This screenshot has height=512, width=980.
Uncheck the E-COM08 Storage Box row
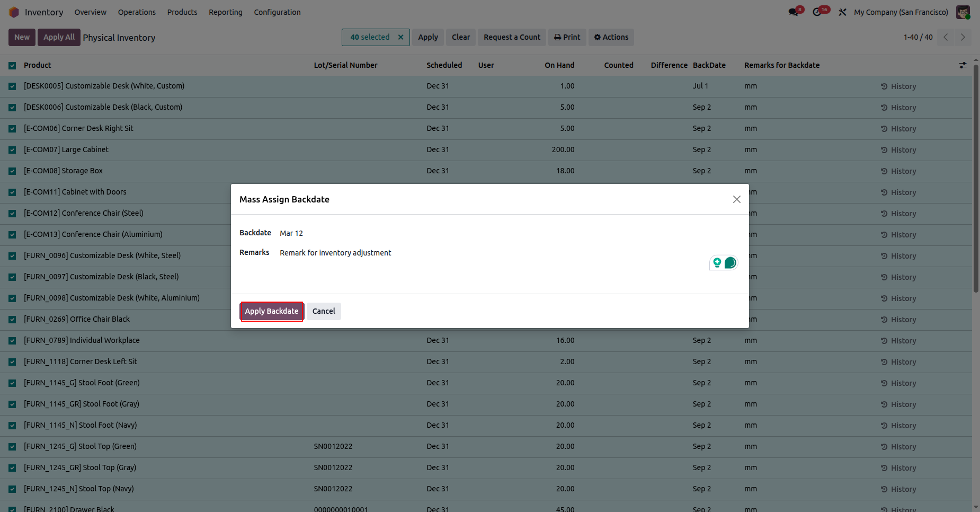click(12, 171)
